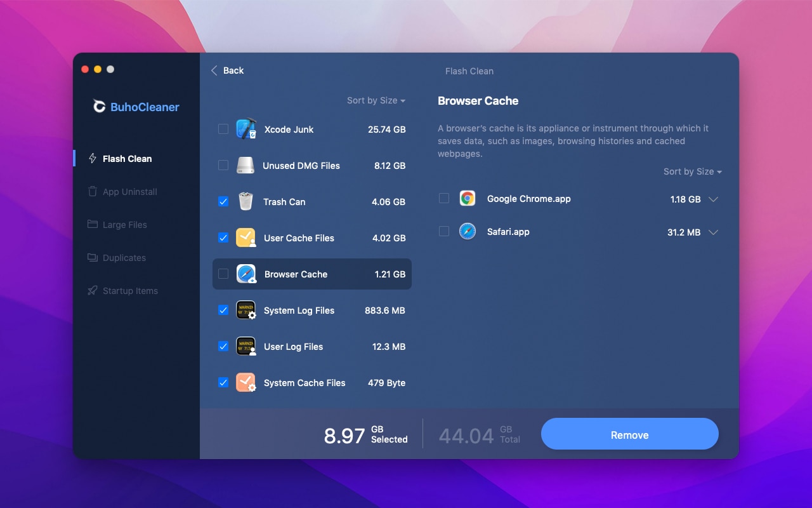Click the Trash Can icon
This screenshot has width=812, height=508.
[x=246, y=202]
